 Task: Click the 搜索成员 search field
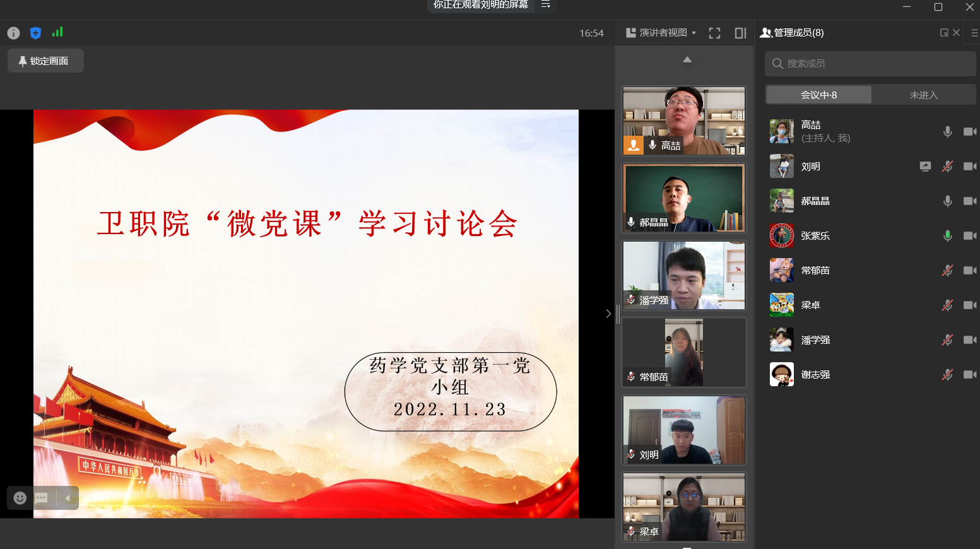870,63
